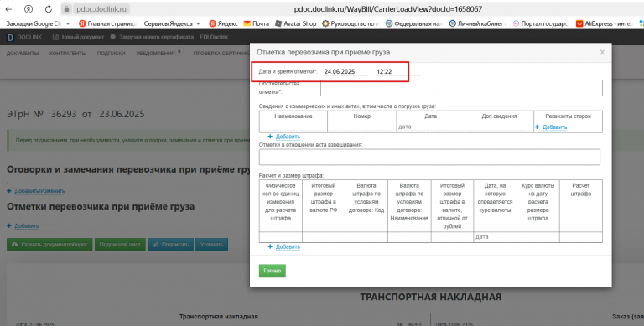The height and width of the screenshot is (326, 644).
Task: Click the Наименование column header
Action: [293, 116]
